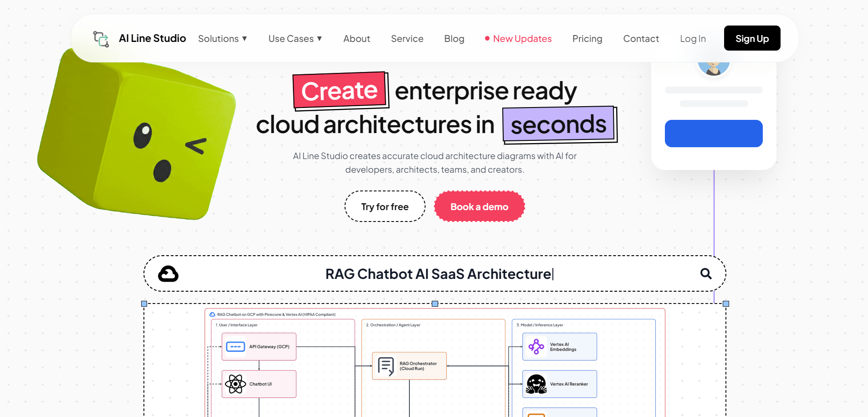Screen dimensions: 868x417
Task: Click the "Chatbot UI" node label
Action: pyautogui.click(x=260, y=384)
